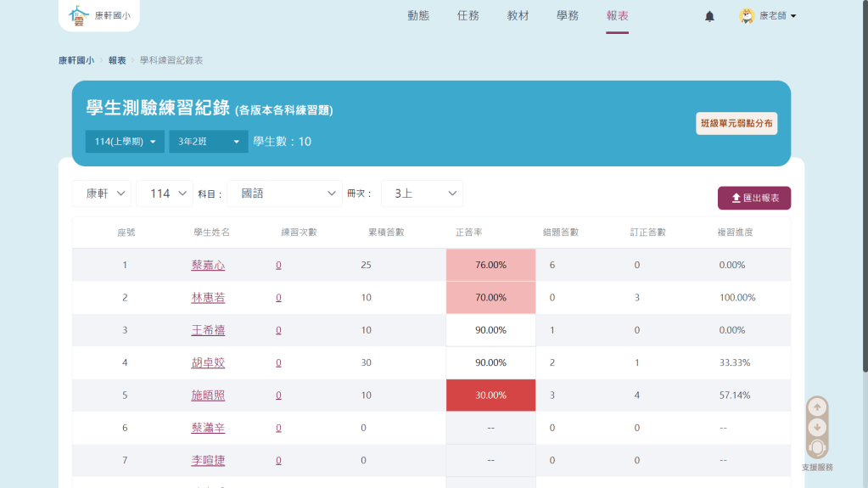Screen dimensions: 868x488
Task: Click the 100.00% review progress value
Action: [x=737, y=297]
